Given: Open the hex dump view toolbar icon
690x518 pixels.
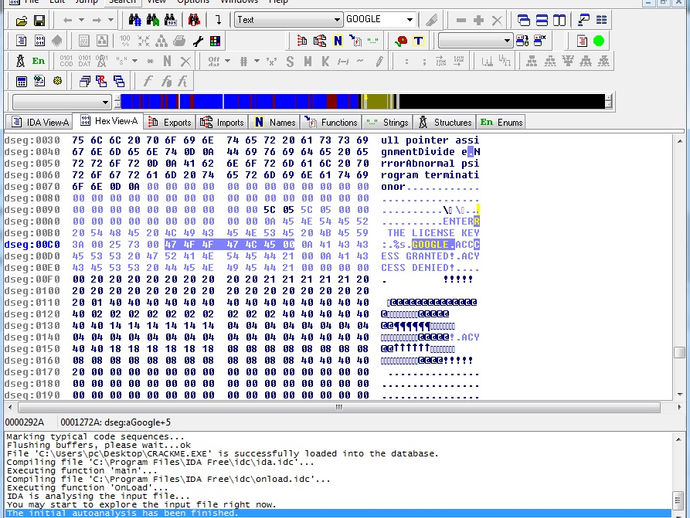Looking at the screenshot, I should coord(39,41).
